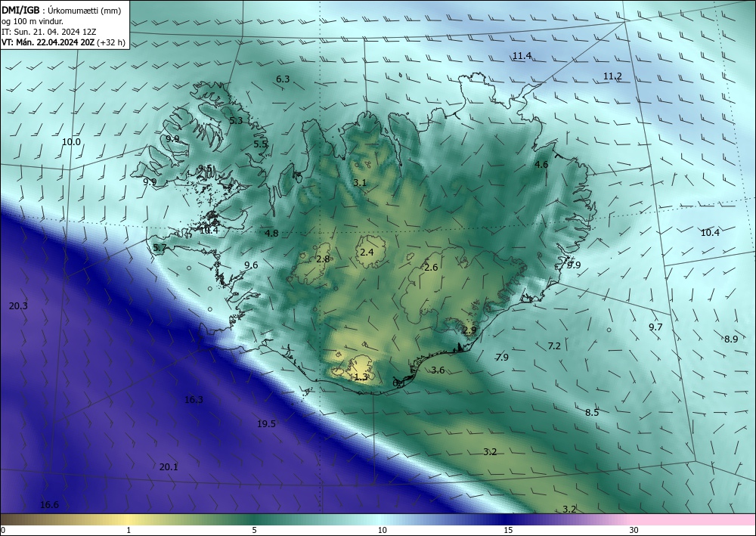Image resolution: width=756 pixels, height=536 pixels.
Task: Click the 3.1 value in north Iceland
Action: 360,183
